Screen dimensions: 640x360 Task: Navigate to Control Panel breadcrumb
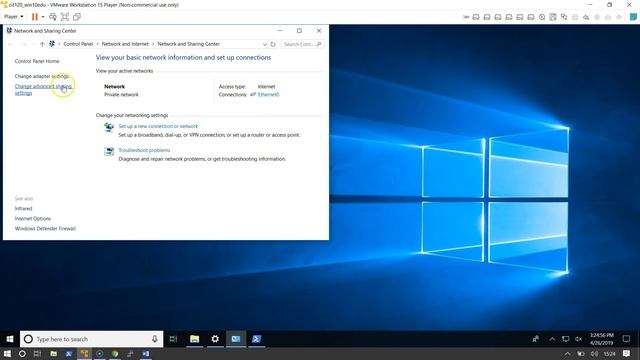coord(78,44)
